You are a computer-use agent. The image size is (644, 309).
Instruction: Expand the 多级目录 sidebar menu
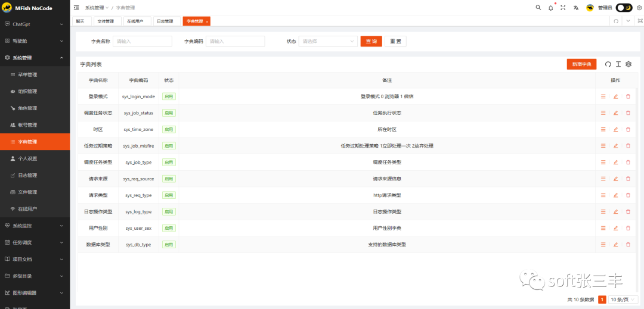35,276
